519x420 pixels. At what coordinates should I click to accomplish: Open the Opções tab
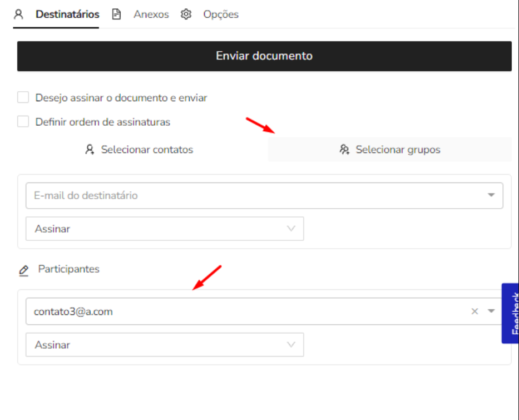221,14
